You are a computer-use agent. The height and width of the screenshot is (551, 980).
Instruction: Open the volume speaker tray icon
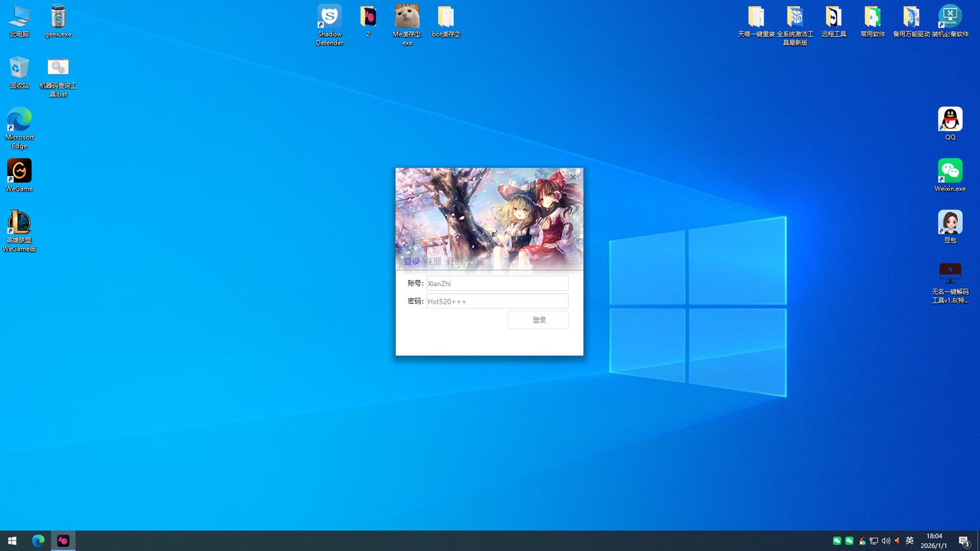(x=886, y=541)
